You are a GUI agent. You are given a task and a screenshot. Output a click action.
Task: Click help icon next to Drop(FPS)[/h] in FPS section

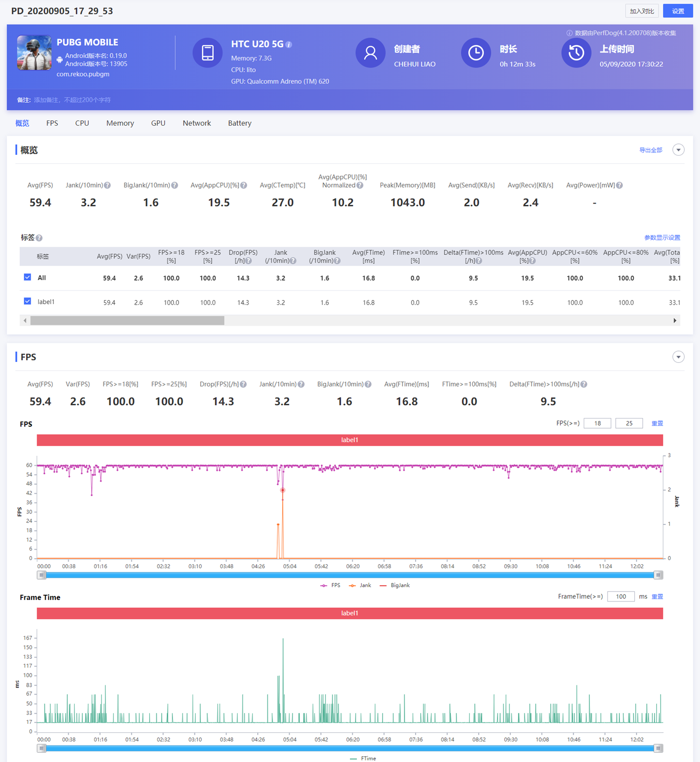(243, 384)
